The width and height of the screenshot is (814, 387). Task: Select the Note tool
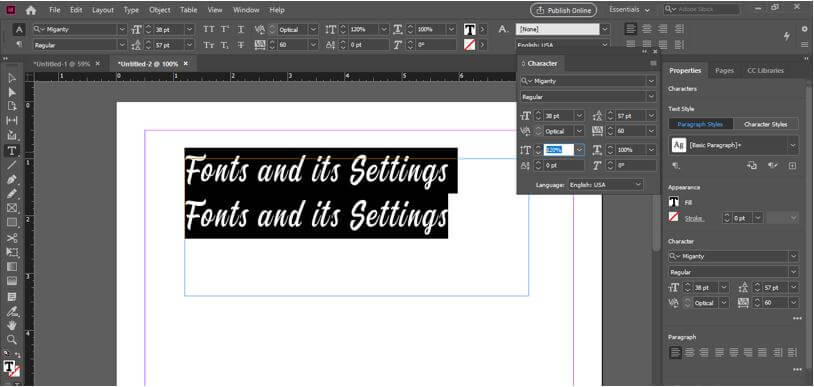tap(11, 297)
